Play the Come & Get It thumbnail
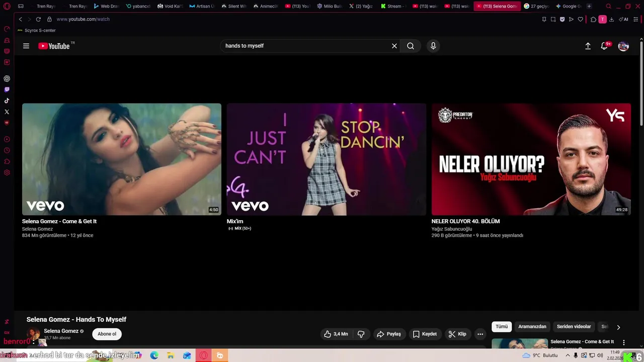The image size is (644, 362). pos(122,159)
